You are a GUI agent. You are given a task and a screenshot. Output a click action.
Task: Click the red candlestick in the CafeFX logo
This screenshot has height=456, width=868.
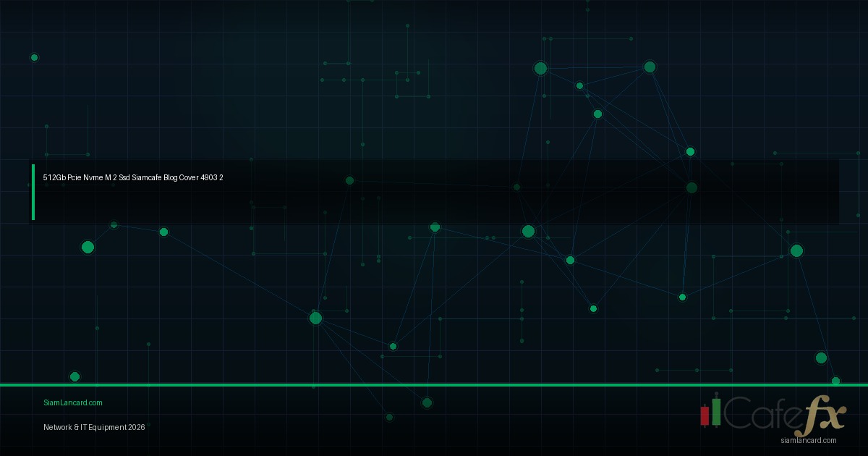705,415
